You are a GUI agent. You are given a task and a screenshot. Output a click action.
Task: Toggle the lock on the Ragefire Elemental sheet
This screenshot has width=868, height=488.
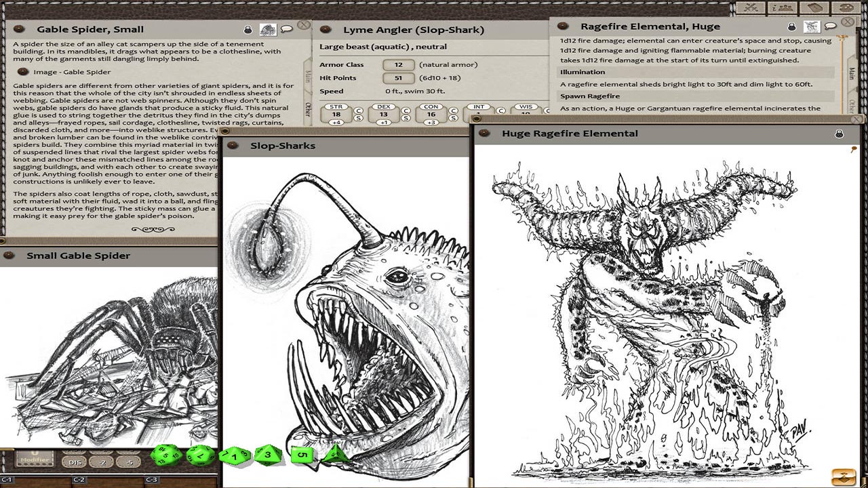point(791,26)
